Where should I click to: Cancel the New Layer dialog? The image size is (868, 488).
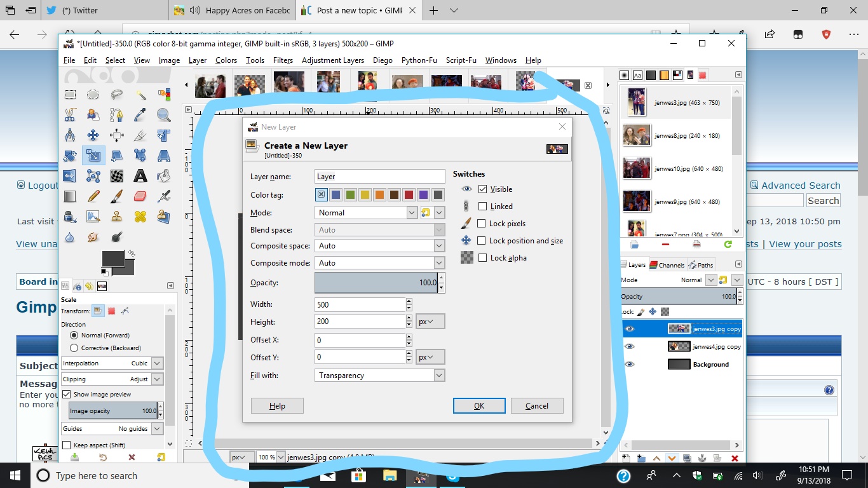pos(537,406)
